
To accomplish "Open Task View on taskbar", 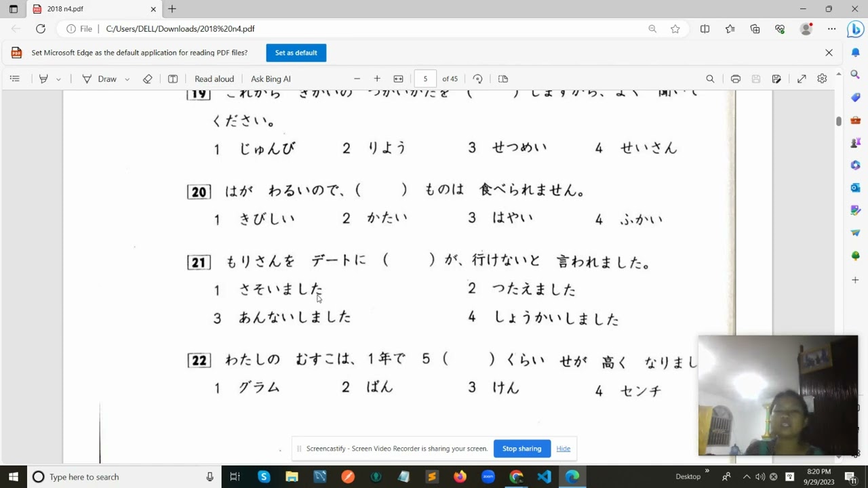I will pyautogui.click(x=235, y=476).
